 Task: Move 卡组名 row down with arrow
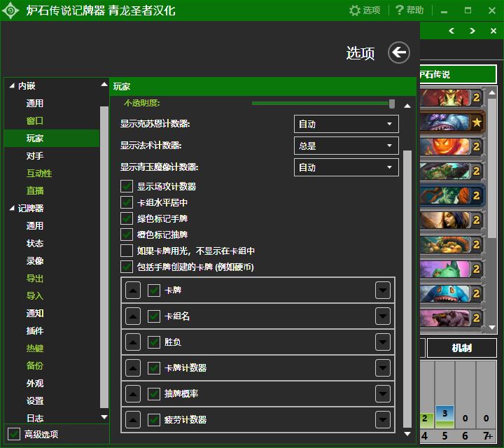pos(383,316)
